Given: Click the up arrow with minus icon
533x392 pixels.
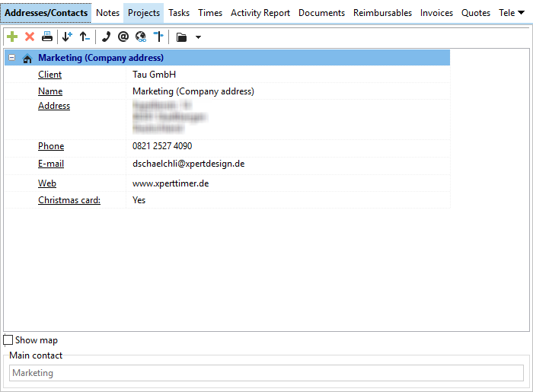Looking at the screenshot, I should (85, 37).
